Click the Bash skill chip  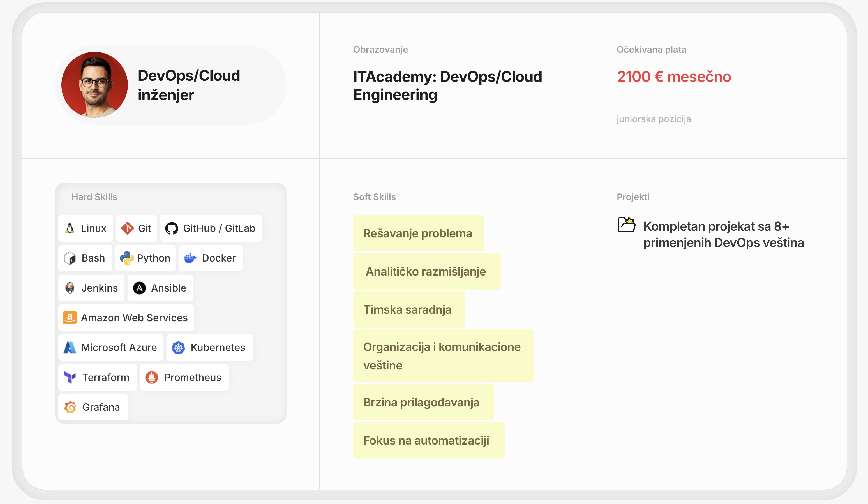[85, 258]
